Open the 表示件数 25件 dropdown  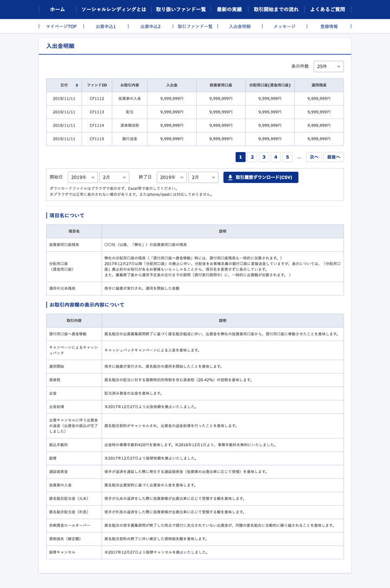pyautogui.click(x=328, y=67)
